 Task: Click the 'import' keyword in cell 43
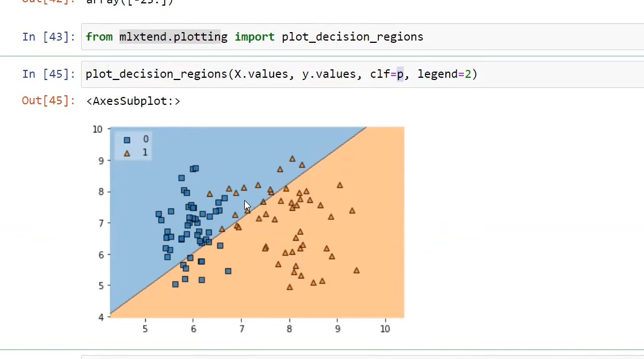pyautogui.click(x=254, y=37)
